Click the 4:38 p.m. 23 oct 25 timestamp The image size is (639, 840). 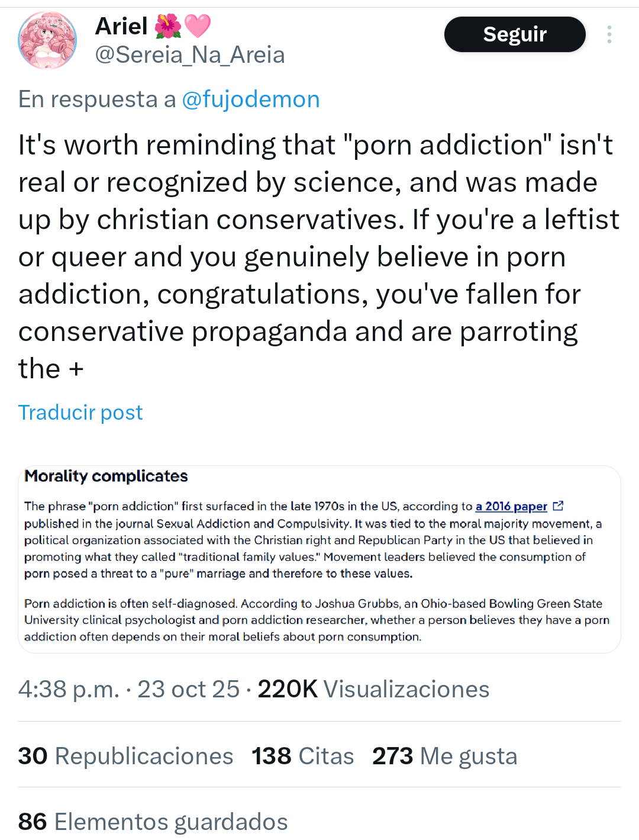click(129, 689)
